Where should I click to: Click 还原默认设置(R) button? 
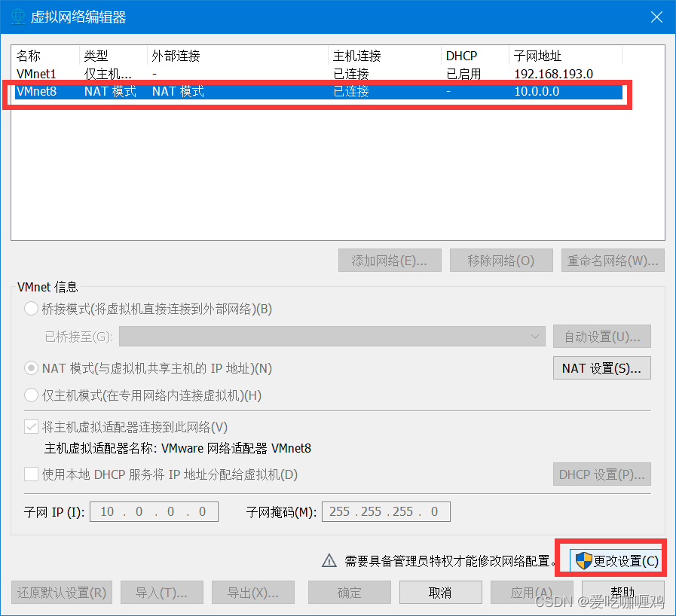click(x=62, y=593)
